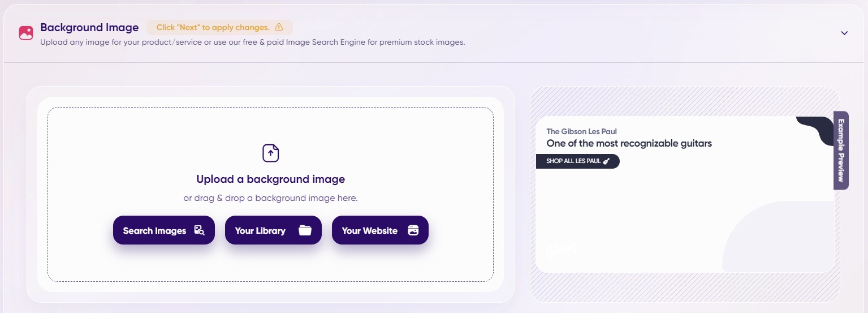Click the "Background Image" section heading
The image size is (868, 313).
coord(89,27)
